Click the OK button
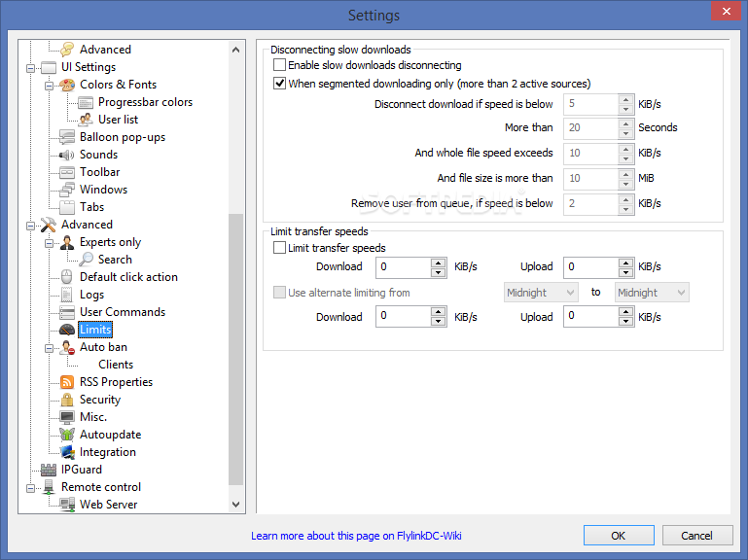 tap(619, 535)
